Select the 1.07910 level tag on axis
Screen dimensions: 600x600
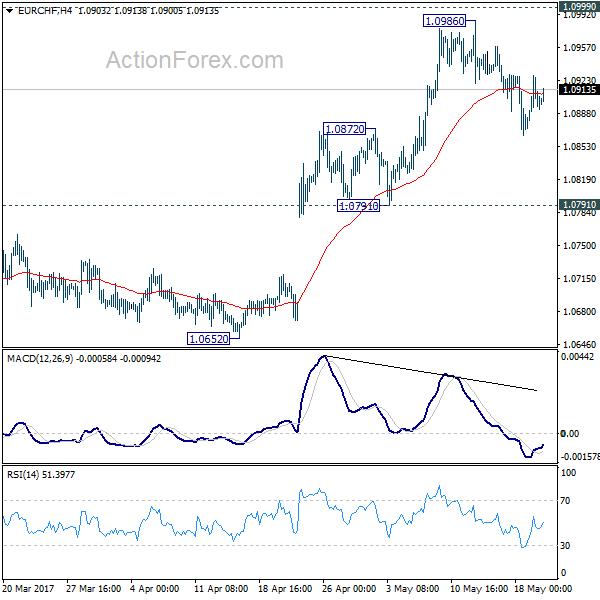pos(579,205)
